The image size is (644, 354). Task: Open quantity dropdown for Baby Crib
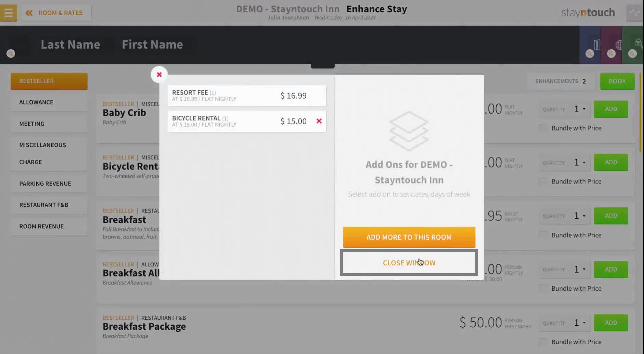[580, 109]
